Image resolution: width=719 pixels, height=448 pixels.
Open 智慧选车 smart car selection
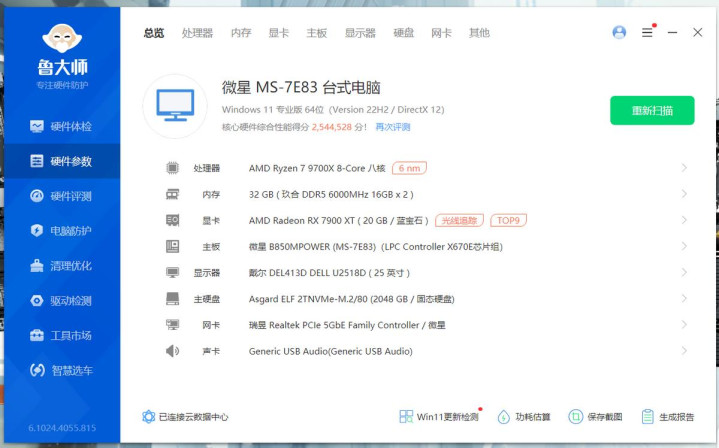[61, 370]
